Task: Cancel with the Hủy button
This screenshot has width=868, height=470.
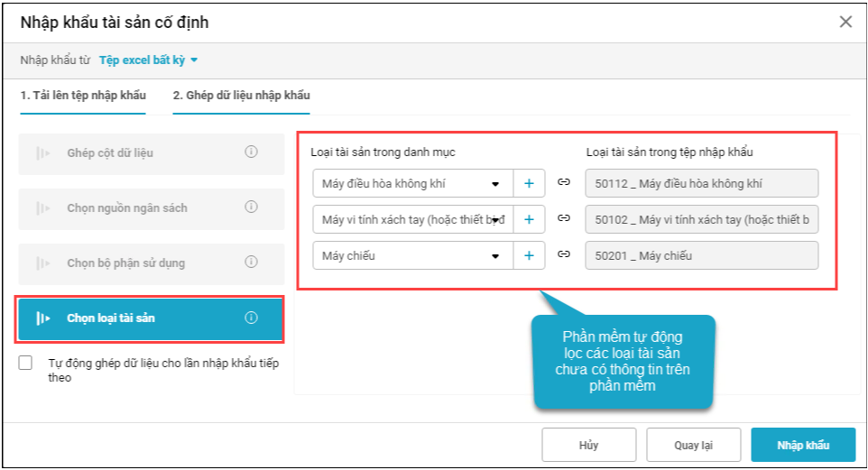Action: 588,445
